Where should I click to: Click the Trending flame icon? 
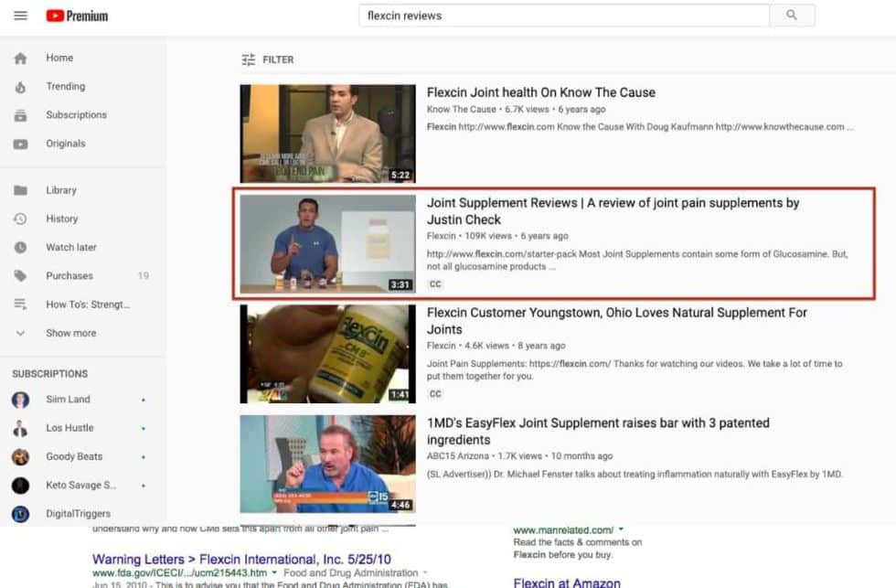[20, 87]
